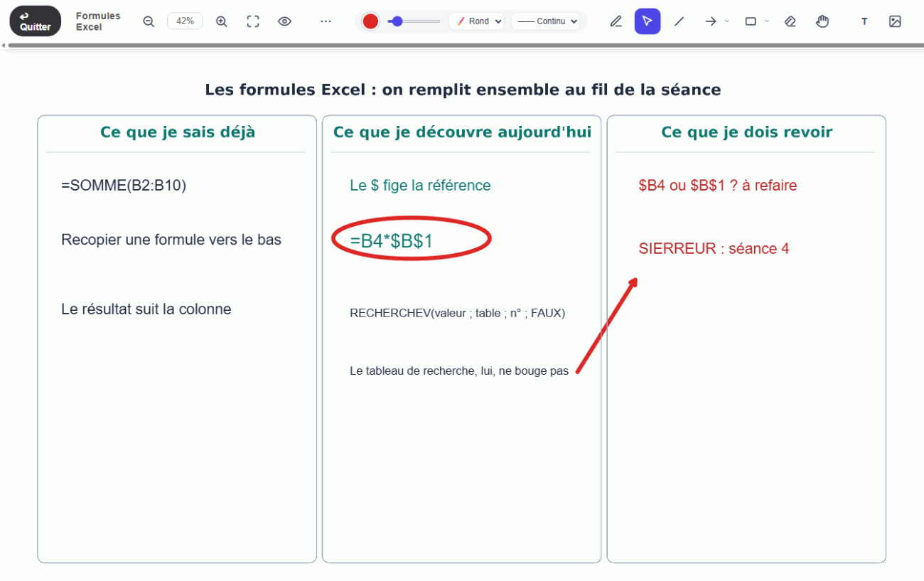The height and width of the screenshot is (581, 924).
Task: Click the Formules Excel board title
Action: [98, 21]
